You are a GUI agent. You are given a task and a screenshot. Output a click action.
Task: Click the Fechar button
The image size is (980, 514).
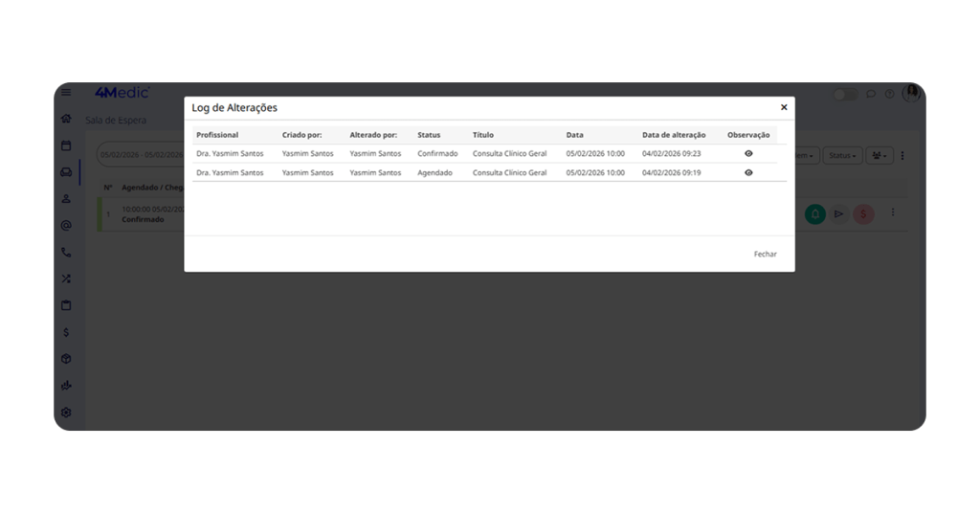pos(765,255)
